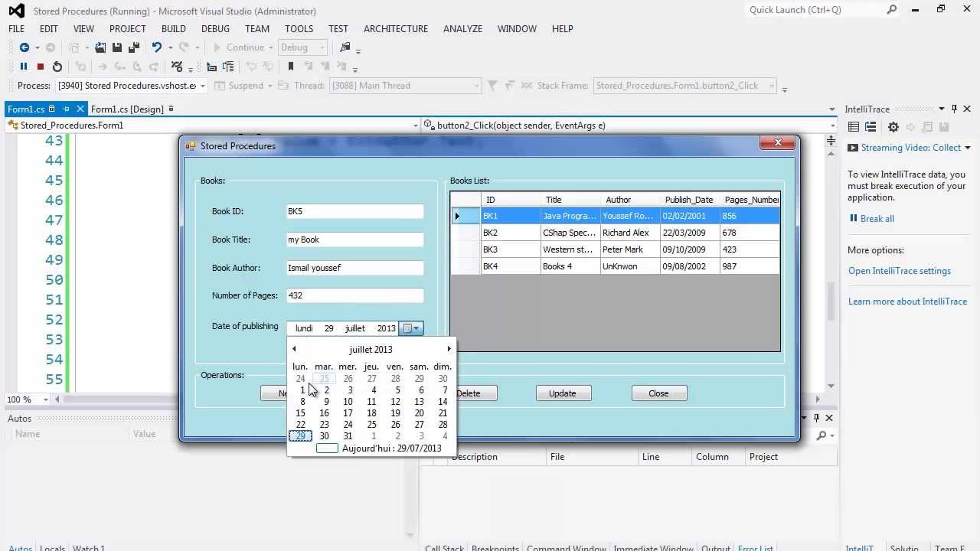Click the Open File toolbar icon

100,47
